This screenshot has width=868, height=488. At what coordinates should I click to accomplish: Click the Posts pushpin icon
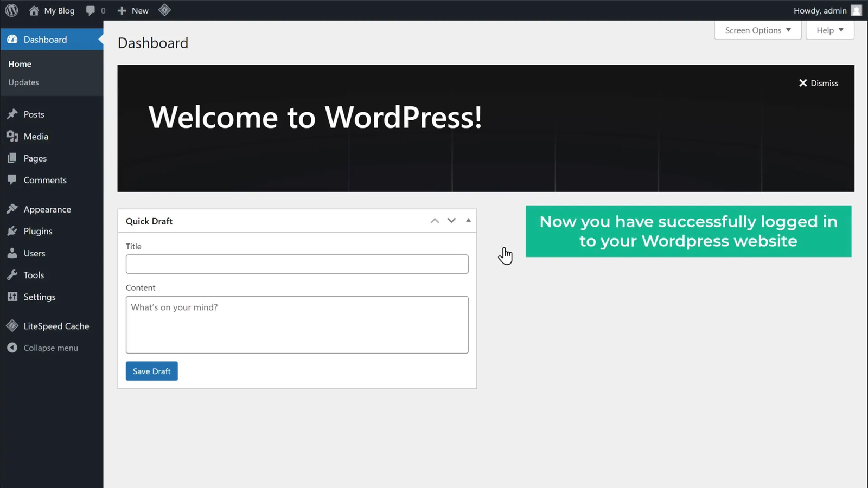pyautogui.click(x=12, y=114)
